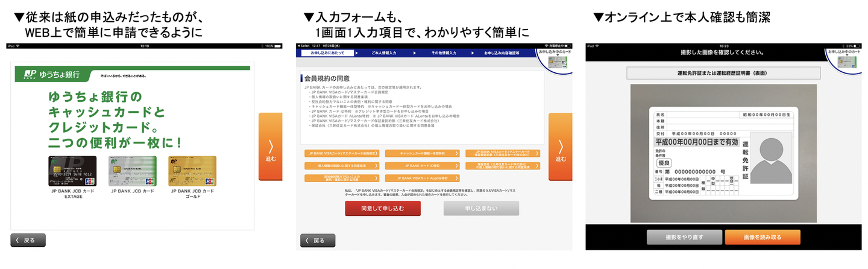Select the JP BANK JCB カード ゴールド image
Image resolution: width=868 pixels, height=269 pixels.
(x=192, y=171)
